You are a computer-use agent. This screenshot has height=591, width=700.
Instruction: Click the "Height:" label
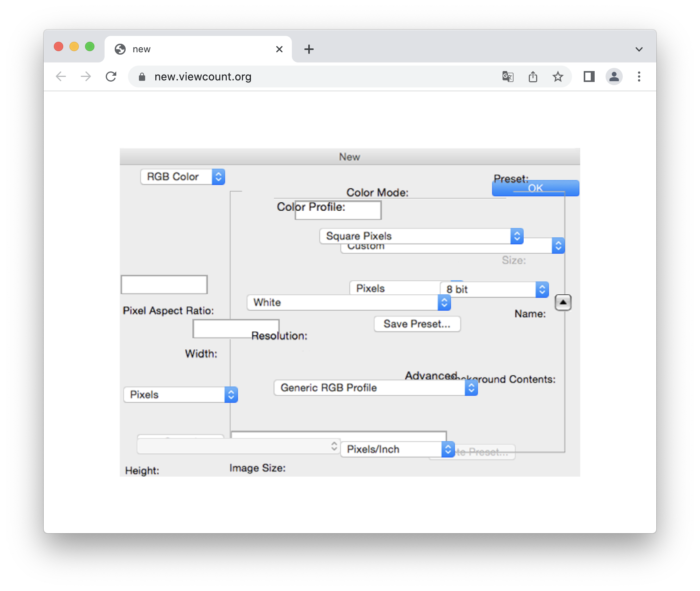[x=142, y=471]
